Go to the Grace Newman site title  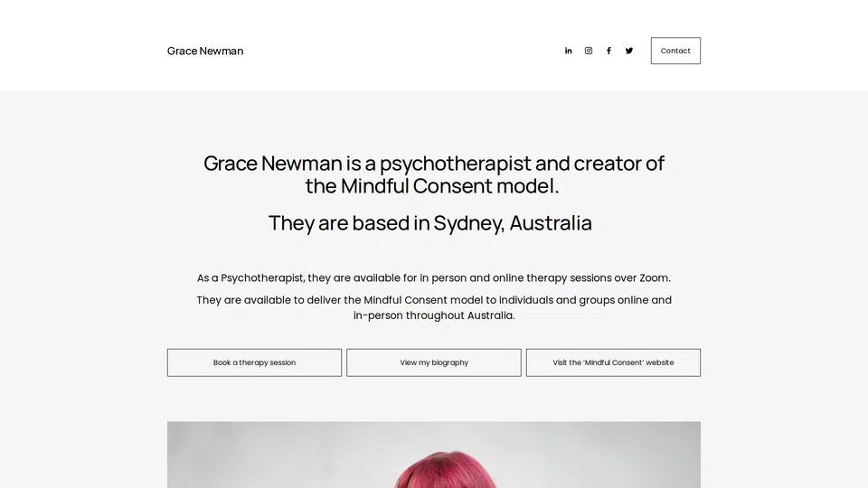click(205, 51)
